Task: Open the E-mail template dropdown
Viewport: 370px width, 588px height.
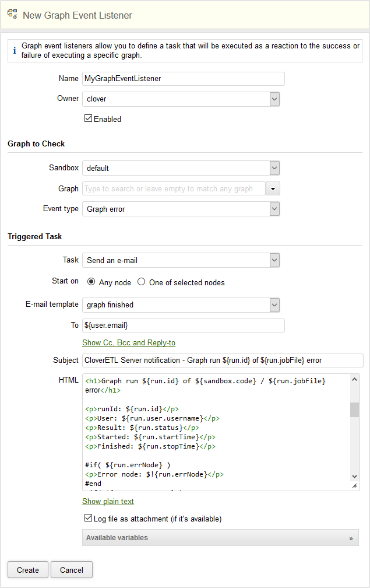Action: pos(274,304)
